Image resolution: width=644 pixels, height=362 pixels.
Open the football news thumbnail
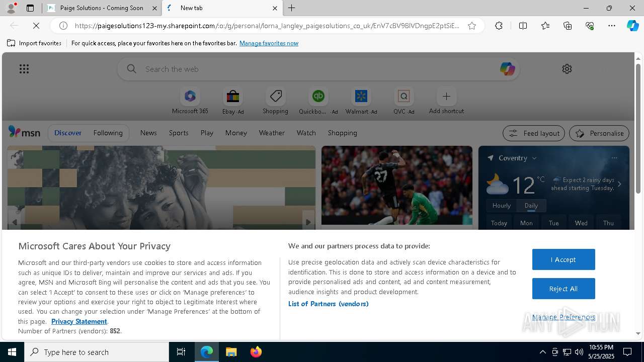397,185
